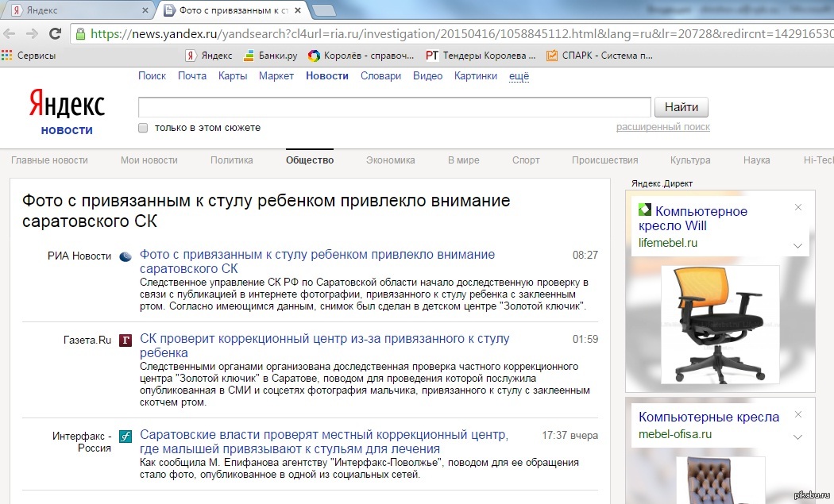
Task: Toggle the 'только в этом сюжете' checkbox
Action: (142, 128)
